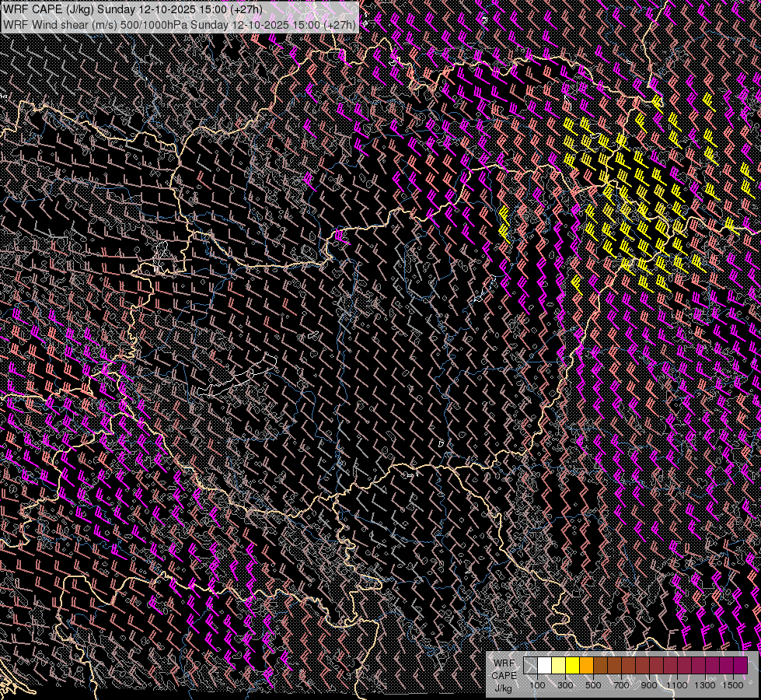Click the WRF CAPE J/kg legend title

click(x=503, y=675)
